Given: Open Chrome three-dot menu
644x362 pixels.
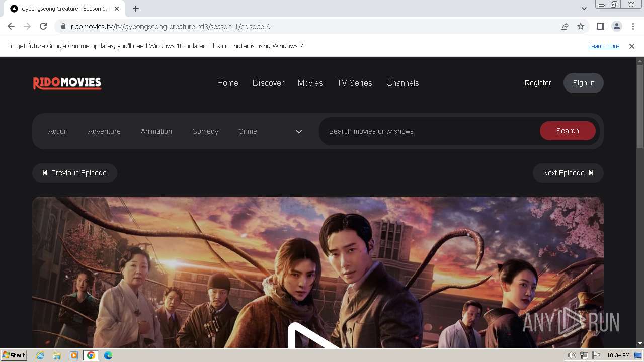Looking at the screenshot, I should tap(633, 26).
